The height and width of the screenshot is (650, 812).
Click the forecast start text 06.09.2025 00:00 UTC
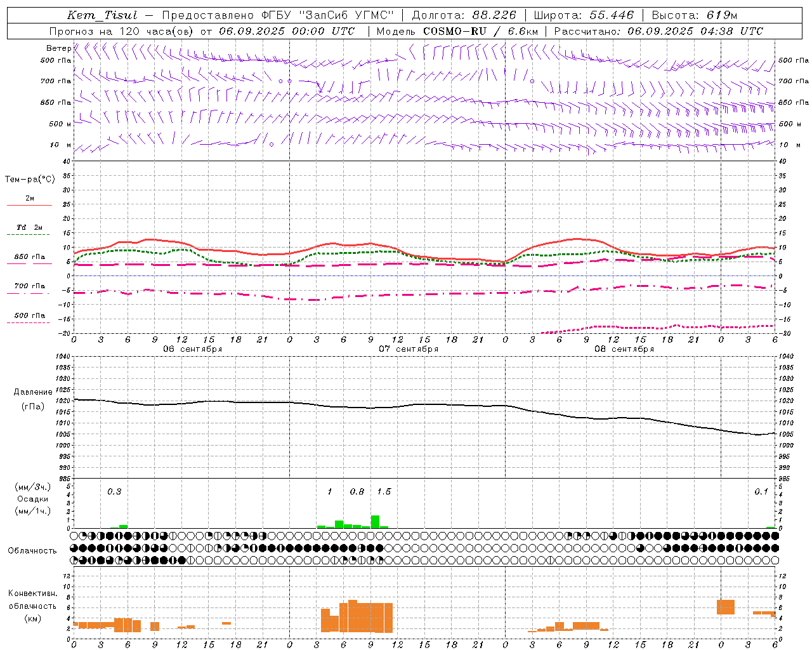click(287, 31)
